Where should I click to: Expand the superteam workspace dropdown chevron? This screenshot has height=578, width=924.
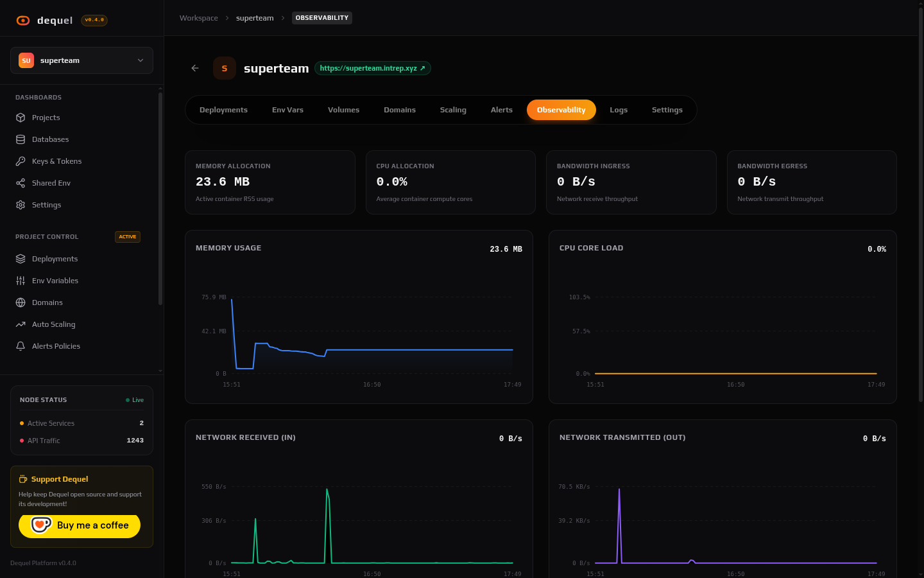tap(141, 60)
